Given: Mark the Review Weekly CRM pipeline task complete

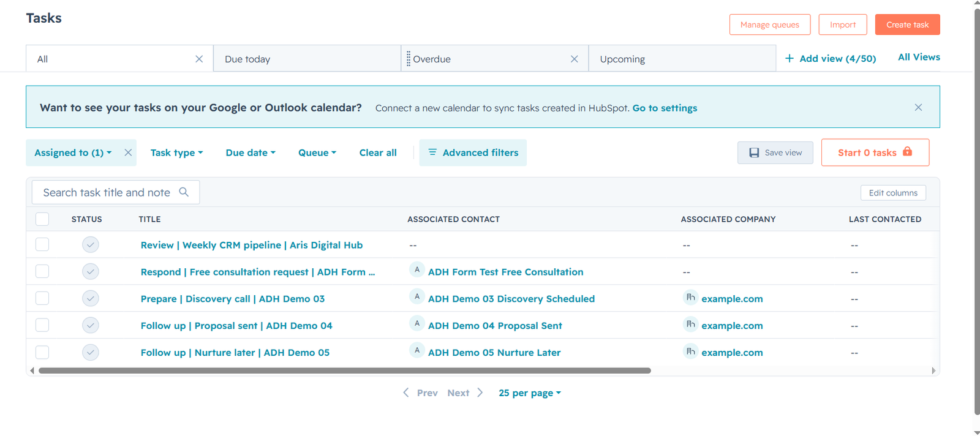Looking at the screenshot, I should [91, 245].
